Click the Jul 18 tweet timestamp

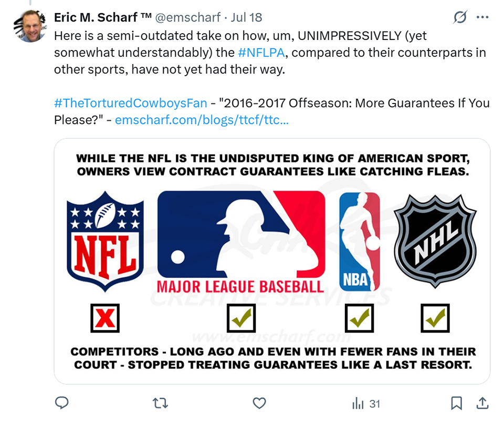(246, 17)
